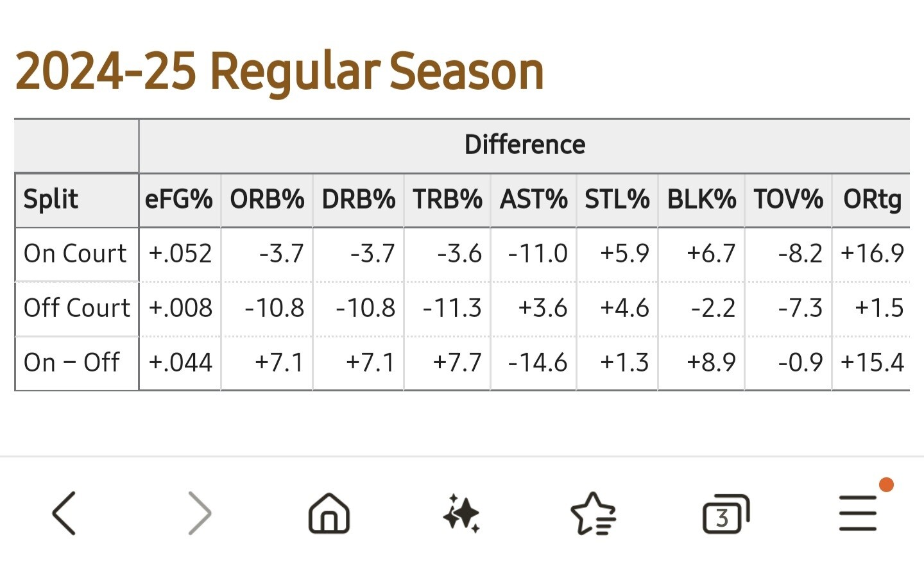Click the Split column header
This screenshot has height=571, width=924.
pos(51,200)
